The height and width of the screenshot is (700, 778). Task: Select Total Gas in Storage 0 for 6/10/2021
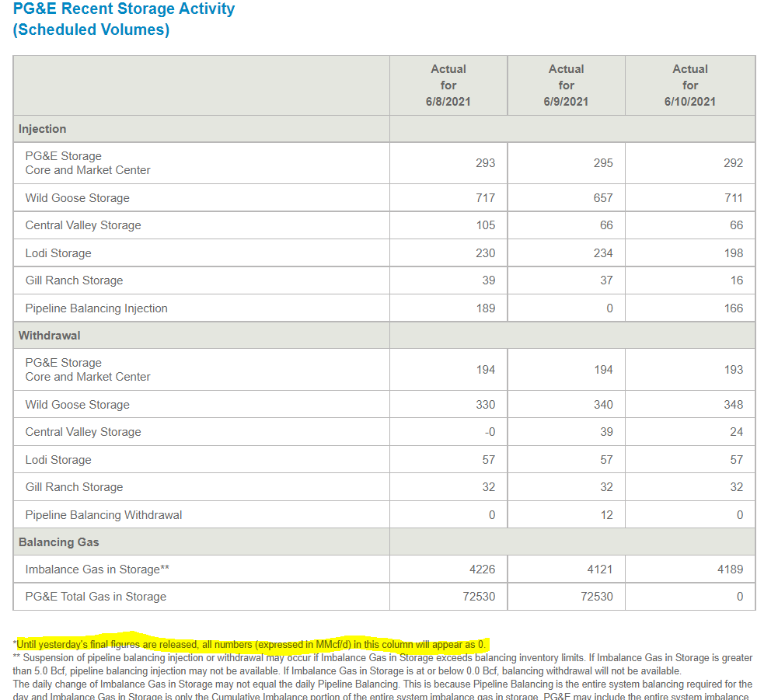click(740, 597)
